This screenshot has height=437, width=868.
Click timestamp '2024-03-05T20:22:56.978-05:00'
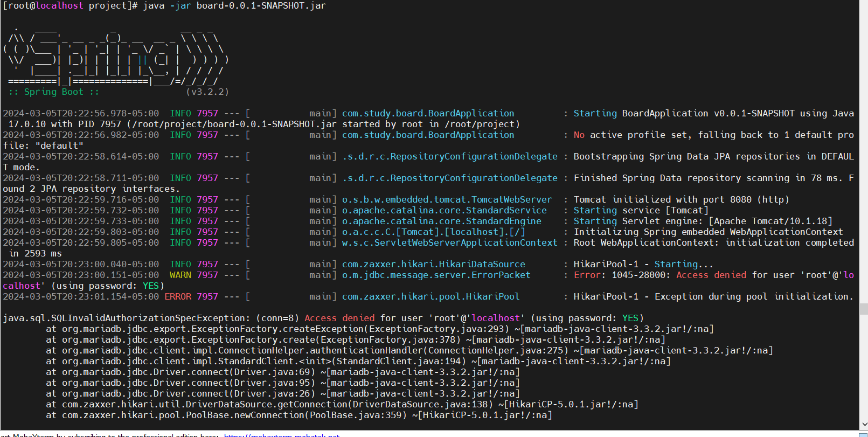click(x=81, y=114)
